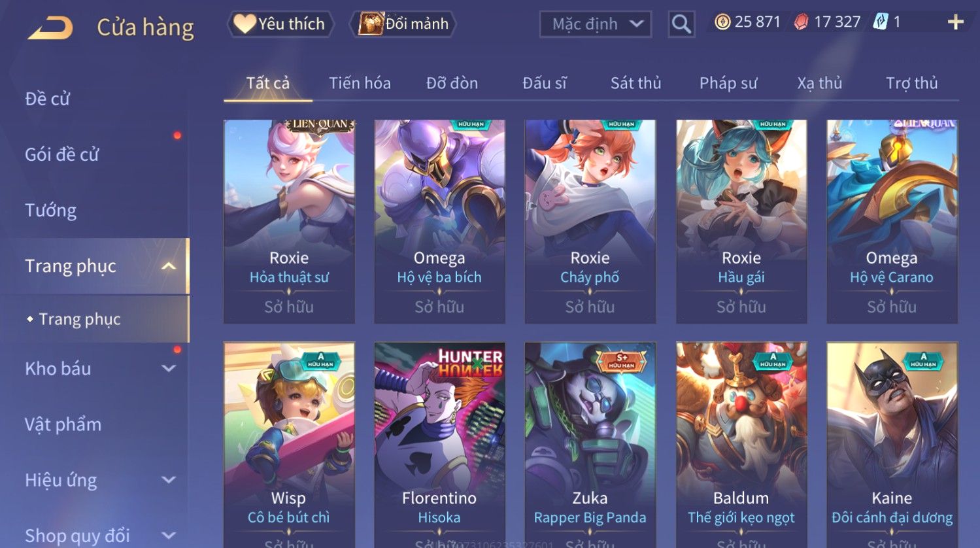Switch to the Sát thủ tab
980x548 pixels.
635,83
